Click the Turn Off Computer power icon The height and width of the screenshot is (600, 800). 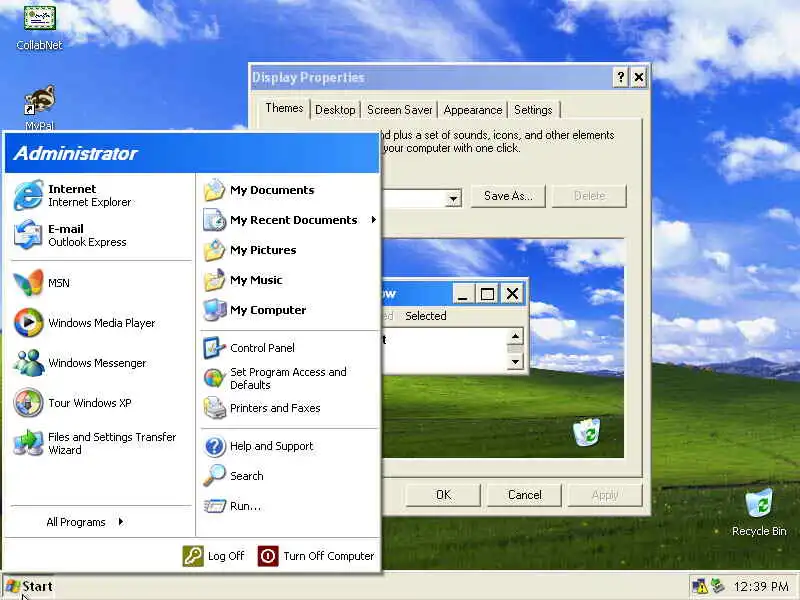(268, 556)
